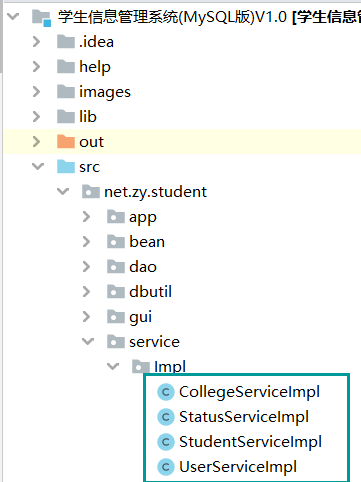The width and height of the screenshot is (361, 482).
Task: Open UserServiceImpl class file
Action: pos(238,467)
